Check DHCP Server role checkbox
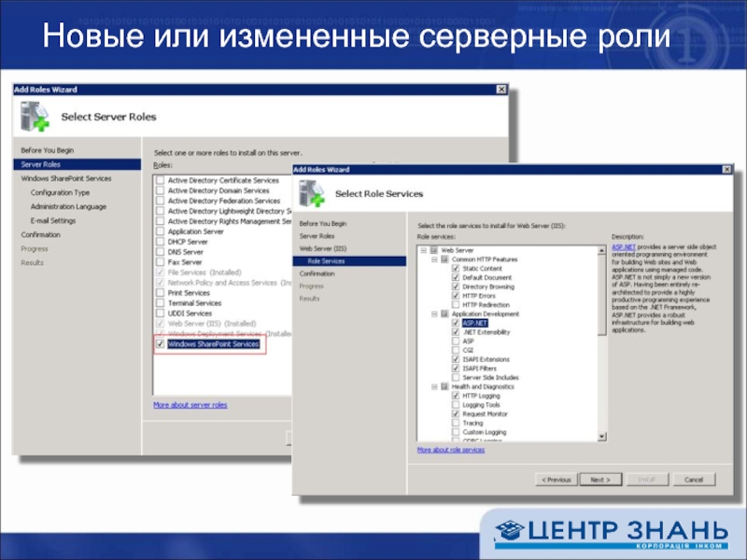 coord(160,242)
